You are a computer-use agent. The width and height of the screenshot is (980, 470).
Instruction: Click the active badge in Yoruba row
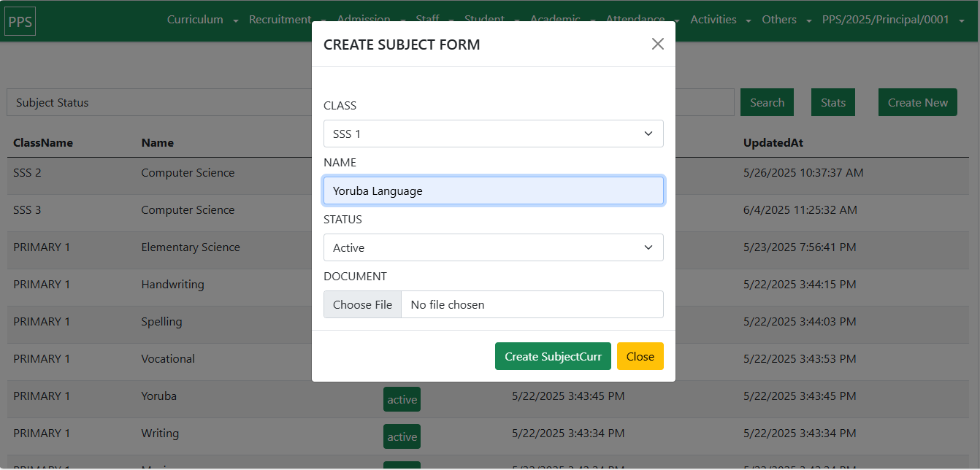tap(402, 399)
